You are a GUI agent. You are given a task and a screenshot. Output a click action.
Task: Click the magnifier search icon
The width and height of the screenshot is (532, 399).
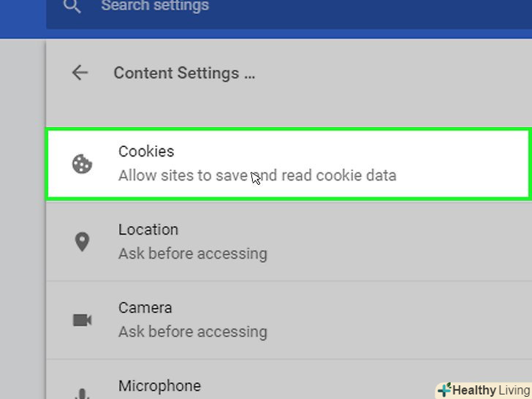72,7
